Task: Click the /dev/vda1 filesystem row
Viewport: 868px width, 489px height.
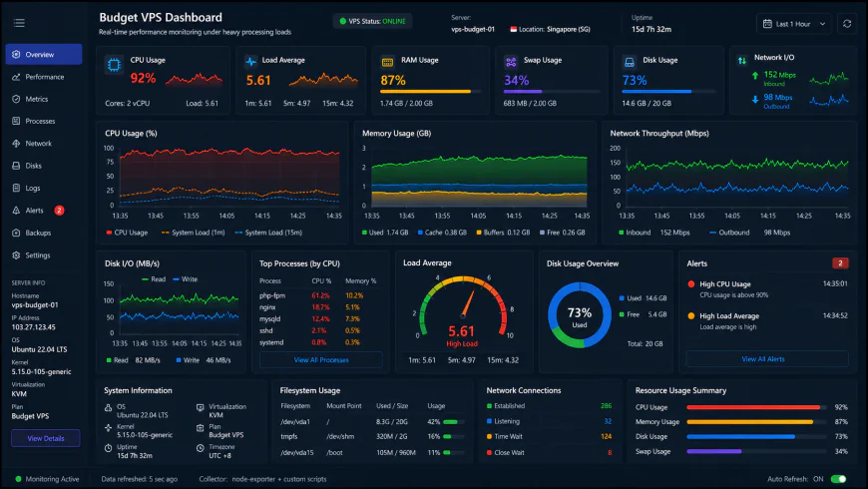Action: point(372,422)
